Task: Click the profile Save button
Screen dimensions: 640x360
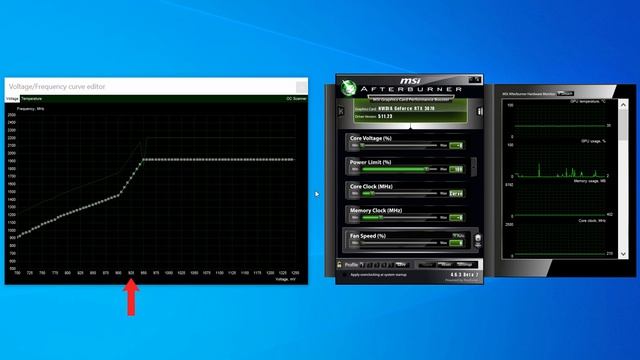Action: (x=402, y=265)
